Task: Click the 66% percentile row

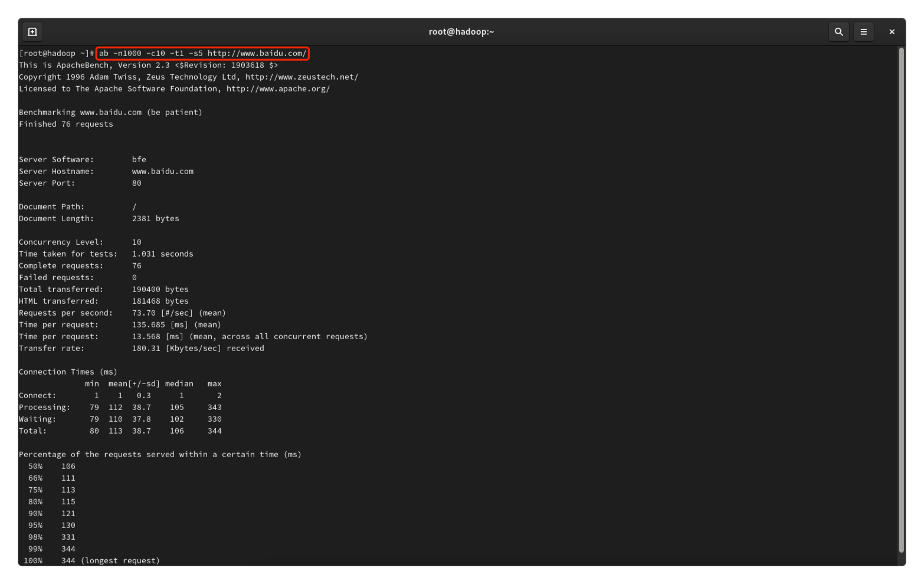Action: coord(52,478)
